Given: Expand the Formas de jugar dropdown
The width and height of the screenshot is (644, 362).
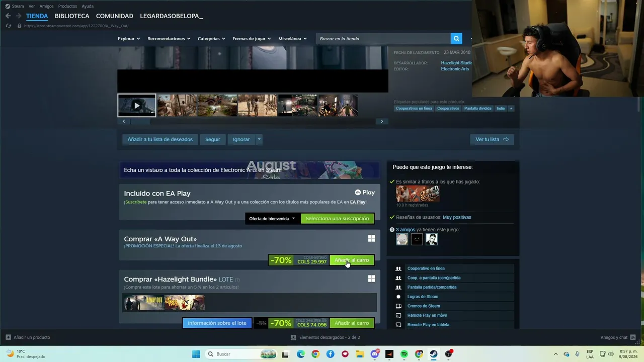Looking at the screenshot, I should (x=252, y=39).
